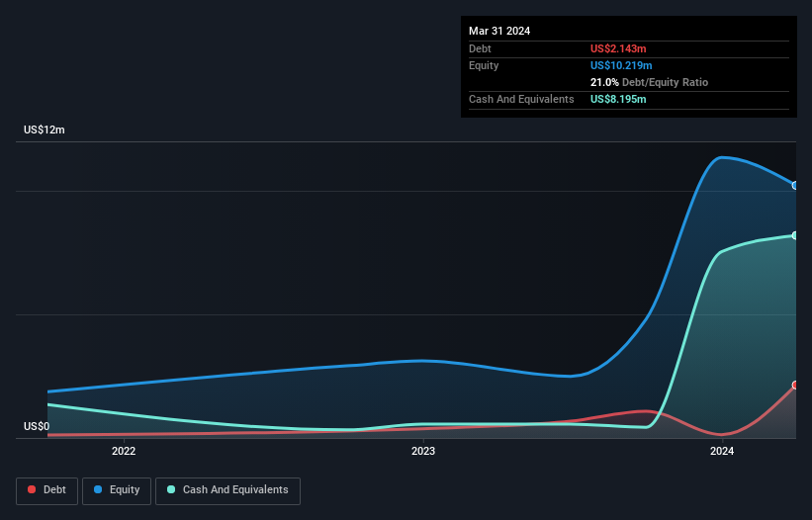812x520 pixels.
Task: Click the US$10.219m equity value
Action: point(621,65)
